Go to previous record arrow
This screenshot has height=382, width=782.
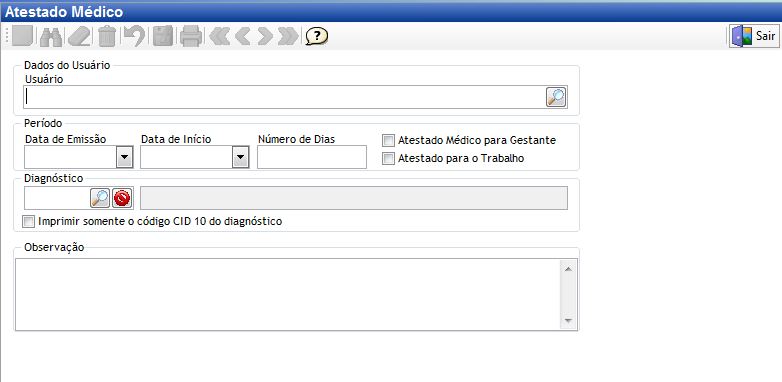click(243, 36)
